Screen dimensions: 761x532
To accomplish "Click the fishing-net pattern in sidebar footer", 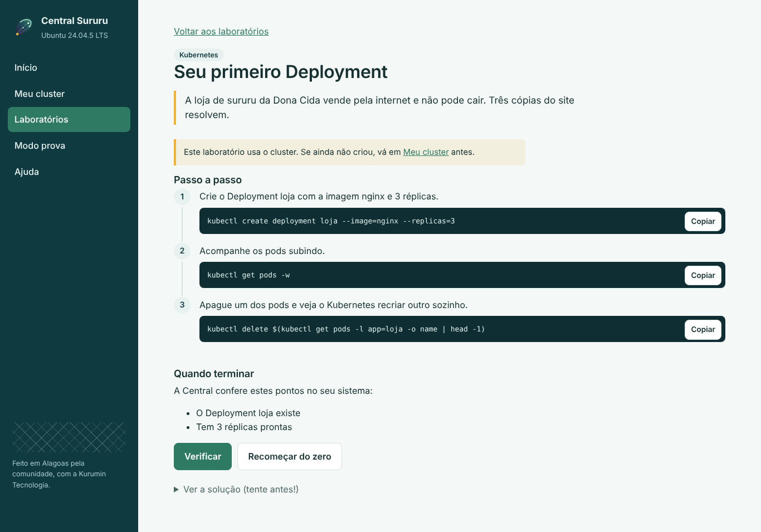I will 69,437.
